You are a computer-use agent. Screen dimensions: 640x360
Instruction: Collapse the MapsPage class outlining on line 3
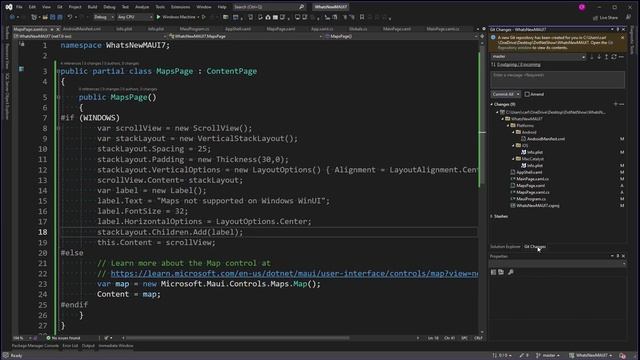(58, 71)
